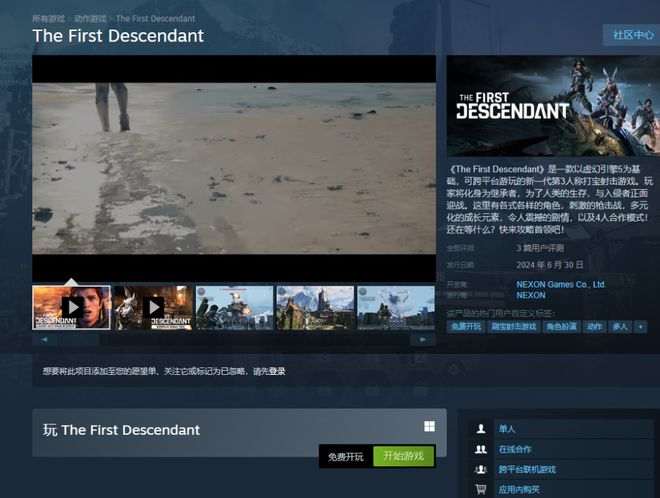The image size is (660, 498).
Task: Click the game description paragraph
Action: tap(550, 200)
